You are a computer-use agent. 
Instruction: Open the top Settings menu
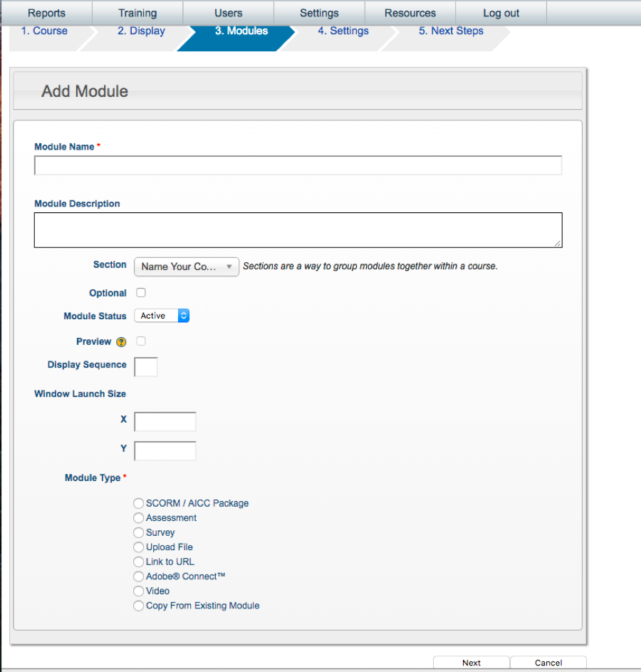(319, 13)
